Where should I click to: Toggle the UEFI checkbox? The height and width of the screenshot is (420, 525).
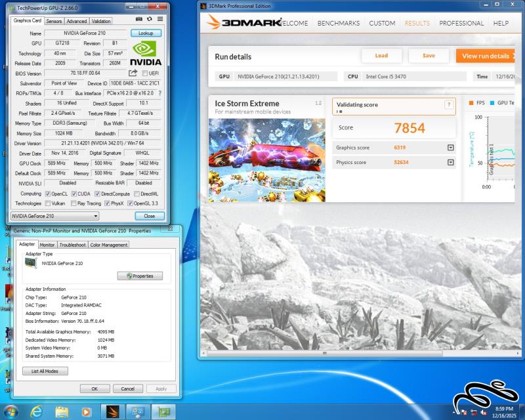pyautogui.click(x=145, y=73)
